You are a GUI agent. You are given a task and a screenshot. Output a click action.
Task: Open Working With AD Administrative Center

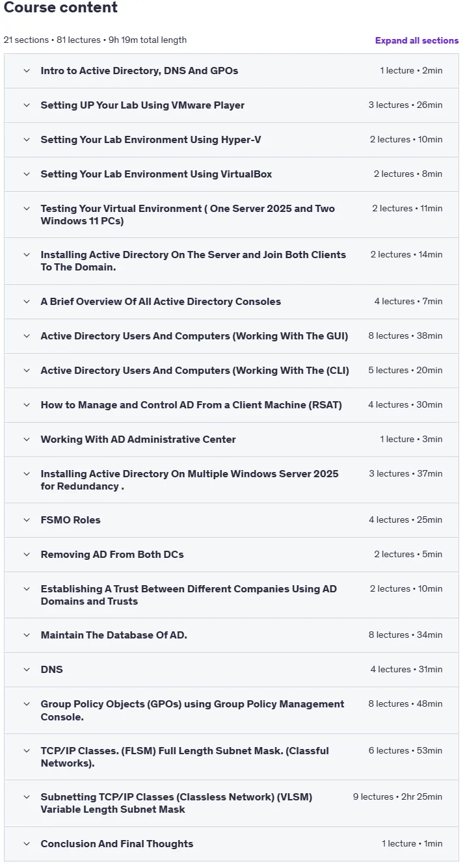point(139,440)
